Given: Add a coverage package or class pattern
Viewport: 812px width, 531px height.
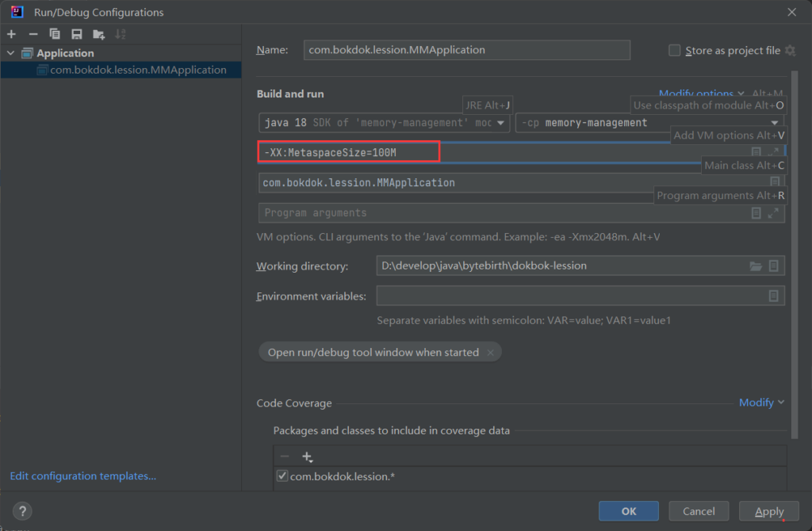Looking at the screenshot, I should [307, 457].
